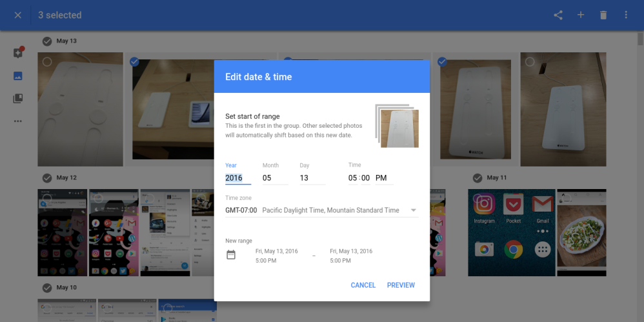Click the X to clear selection
The width and height of the screenshot is (644, 322).
(x=17, y=15)
